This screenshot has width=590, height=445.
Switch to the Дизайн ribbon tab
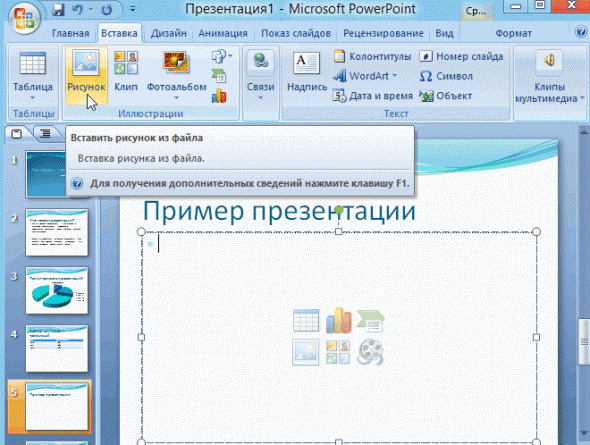coord(169,33)
